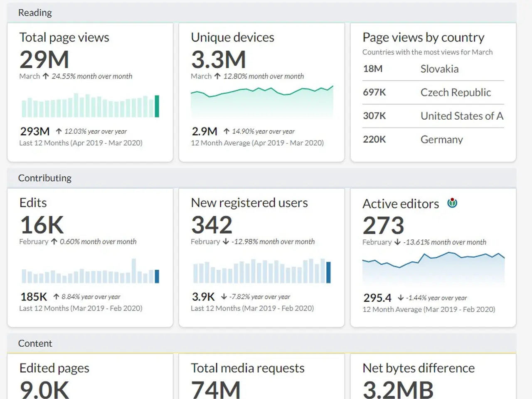532x399 pixels.
Task: Click the up arrow beside 8.84% year over year
Action: 56,297
